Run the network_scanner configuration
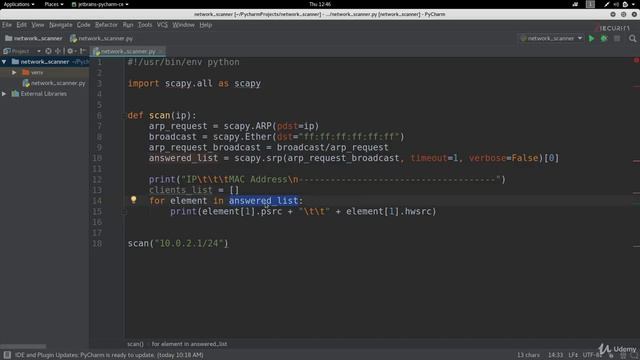The image size is (640, 360). [x=591, y=38]
